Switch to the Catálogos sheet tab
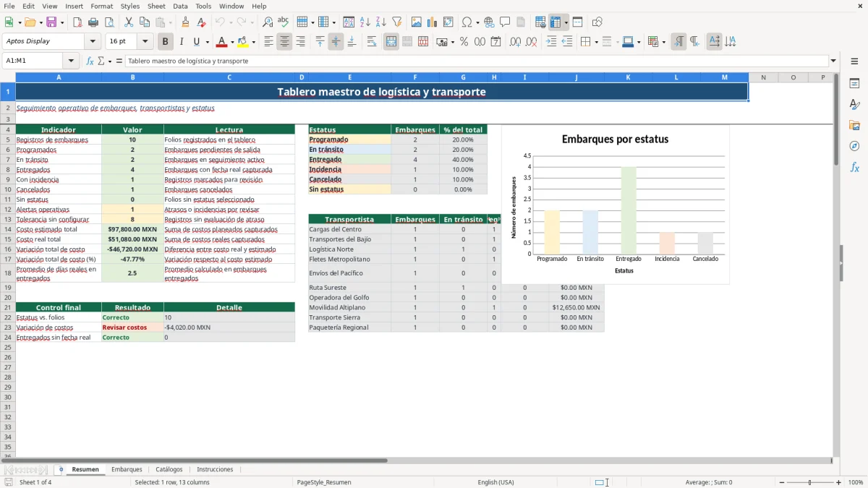Viewport: 868px width, 488px height. [x=169, y=469]
